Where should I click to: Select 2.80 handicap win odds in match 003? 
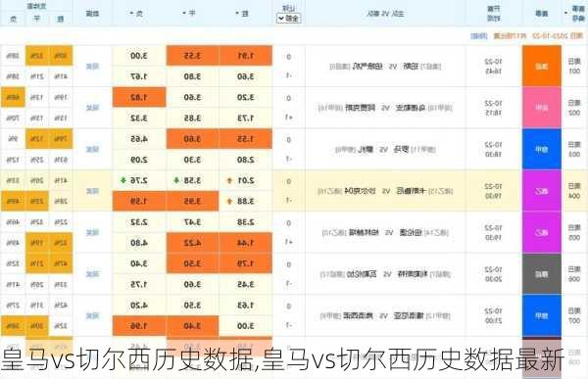click(246, 160)
